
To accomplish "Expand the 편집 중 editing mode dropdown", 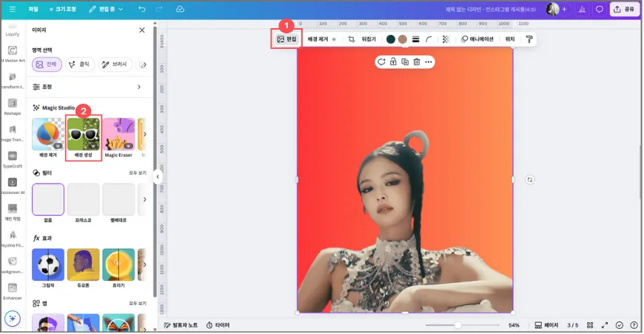I will point(106,9).
